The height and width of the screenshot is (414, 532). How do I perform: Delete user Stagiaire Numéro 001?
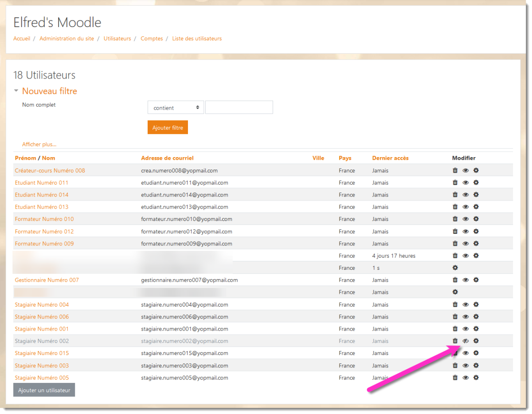[x=455, y=329]
